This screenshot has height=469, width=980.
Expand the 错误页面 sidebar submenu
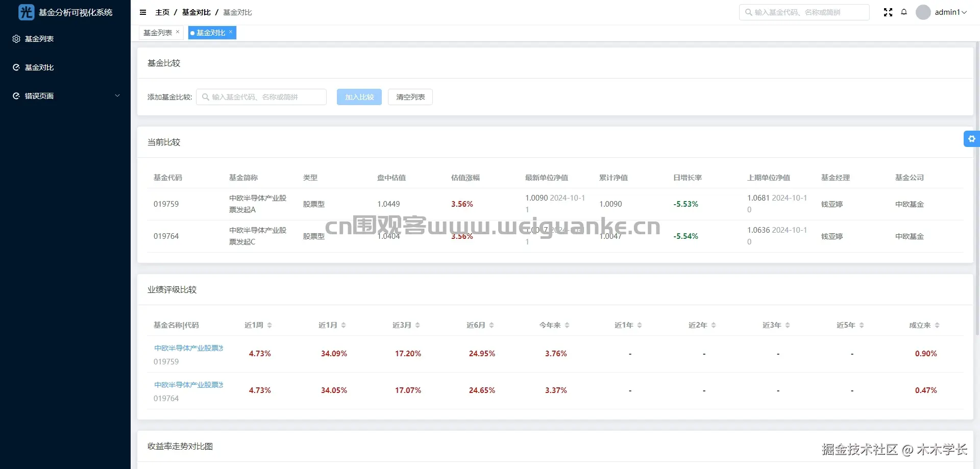tap(117, 96)
